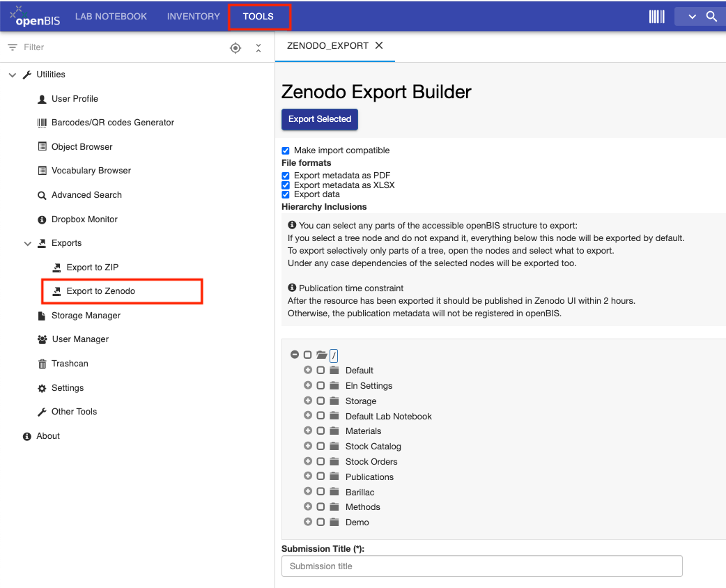The width and height of the screenshot is (726, 588).
Task: Open Export to ZIP in sidebar
Action: coord(93,268)
